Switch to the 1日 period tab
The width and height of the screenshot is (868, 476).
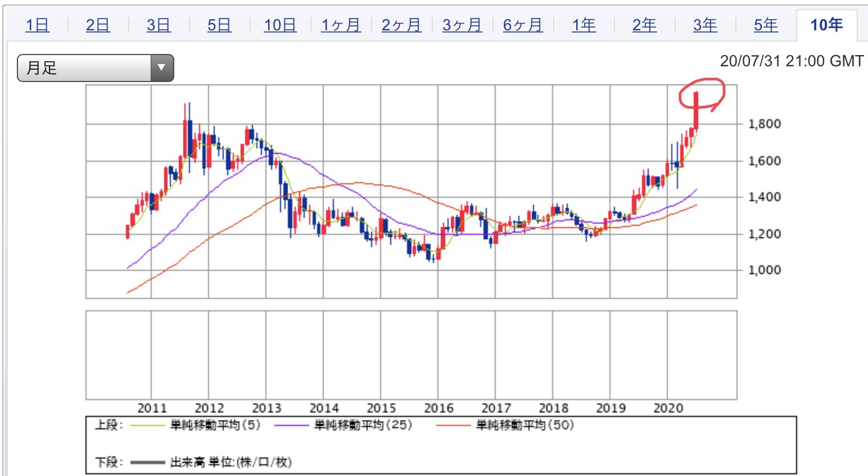(38, 25)
